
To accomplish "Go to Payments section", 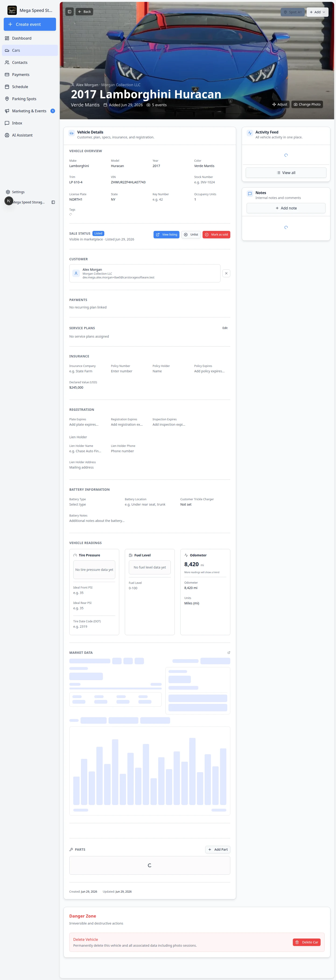I will click(x=30, y=75).
